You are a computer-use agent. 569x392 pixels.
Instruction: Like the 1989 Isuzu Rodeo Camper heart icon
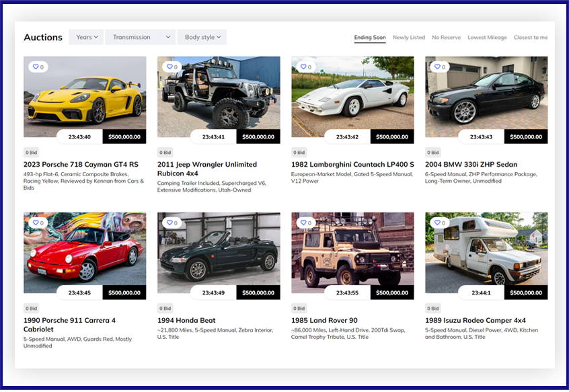[437, 223]
